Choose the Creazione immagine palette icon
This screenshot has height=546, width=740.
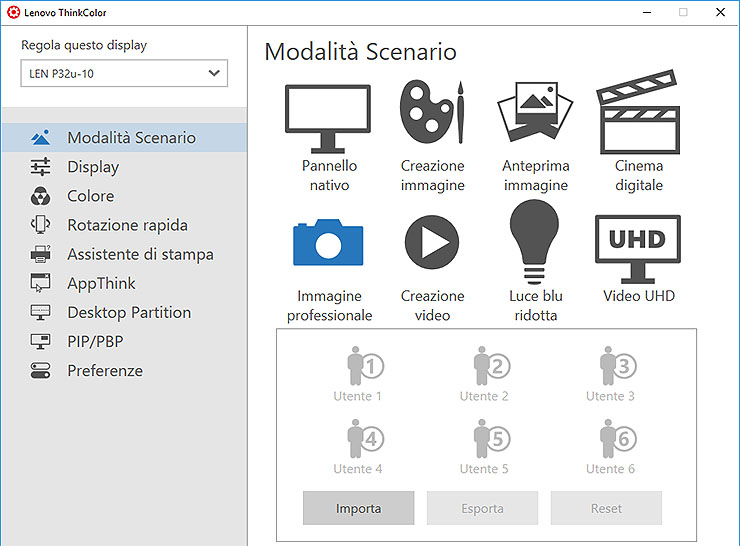click(432, 114)
